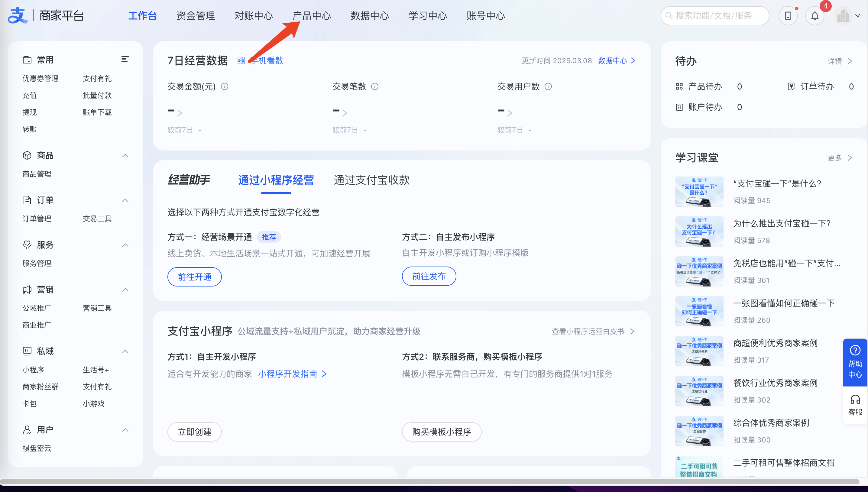Open the 帮助中心 question mark icon

[855, 350]
